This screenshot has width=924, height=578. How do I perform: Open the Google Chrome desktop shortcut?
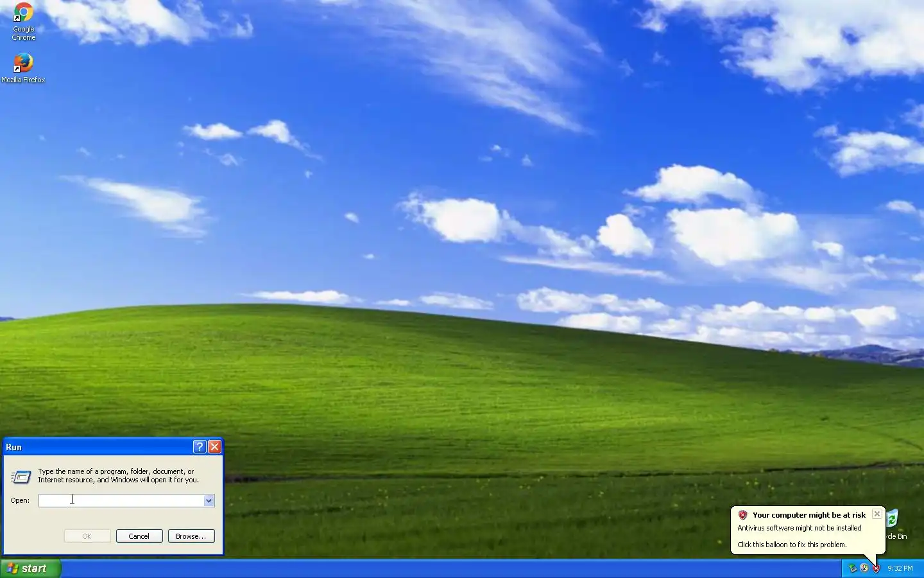coord(23,22)
